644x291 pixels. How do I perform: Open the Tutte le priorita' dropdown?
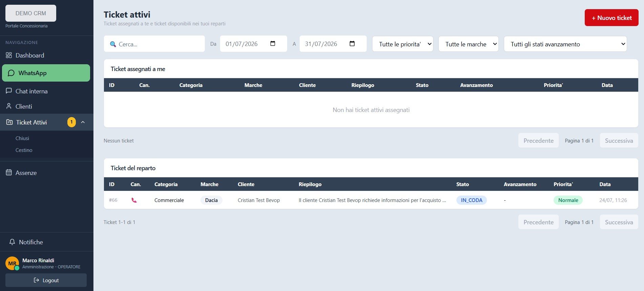(403, 44)
